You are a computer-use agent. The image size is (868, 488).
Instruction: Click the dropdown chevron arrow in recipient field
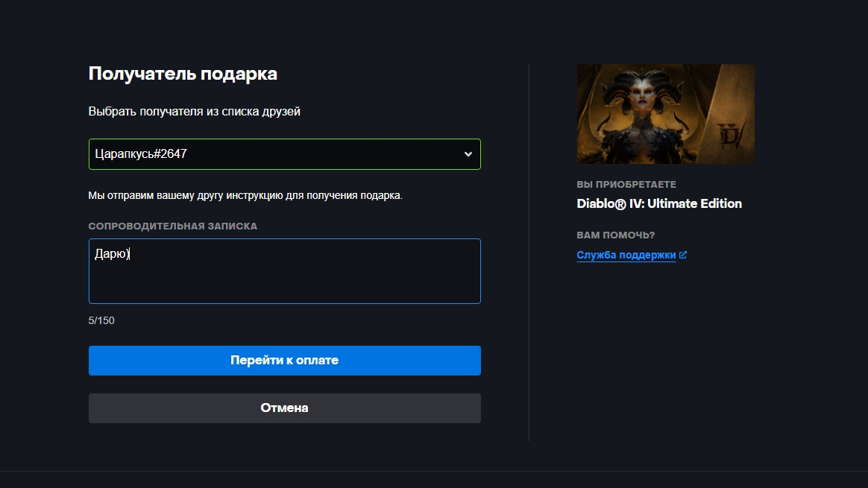click(468, 154)
